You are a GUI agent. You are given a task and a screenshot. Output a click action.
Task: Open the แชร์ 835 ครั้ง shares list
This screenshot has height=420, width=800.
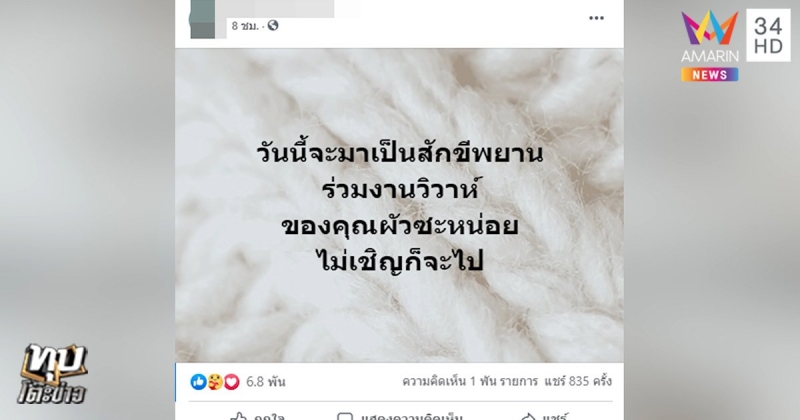578,381
